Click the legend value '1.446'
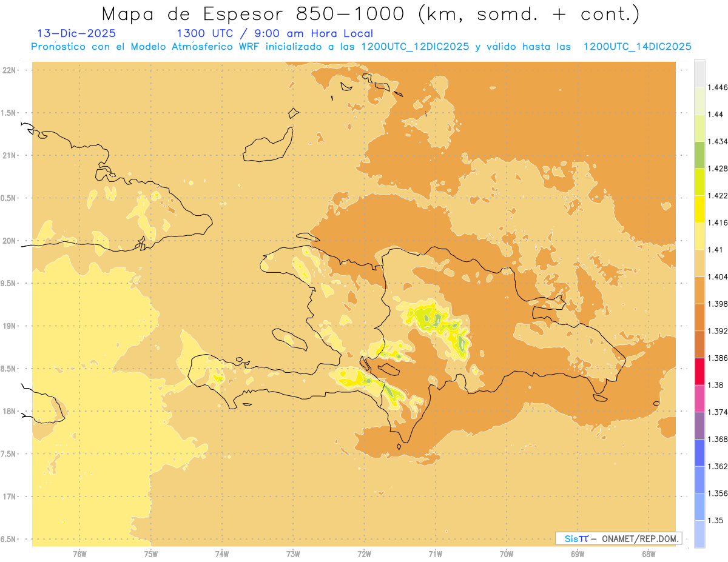 point(717,87)
